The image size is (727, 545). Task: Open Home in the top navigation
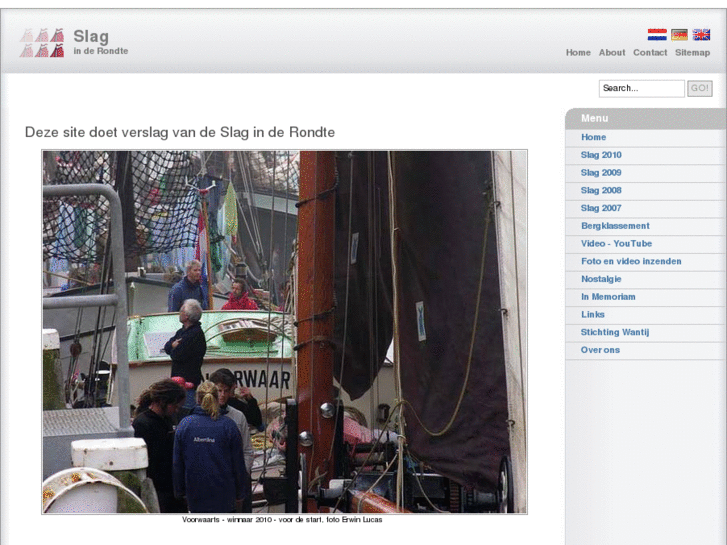578,52
